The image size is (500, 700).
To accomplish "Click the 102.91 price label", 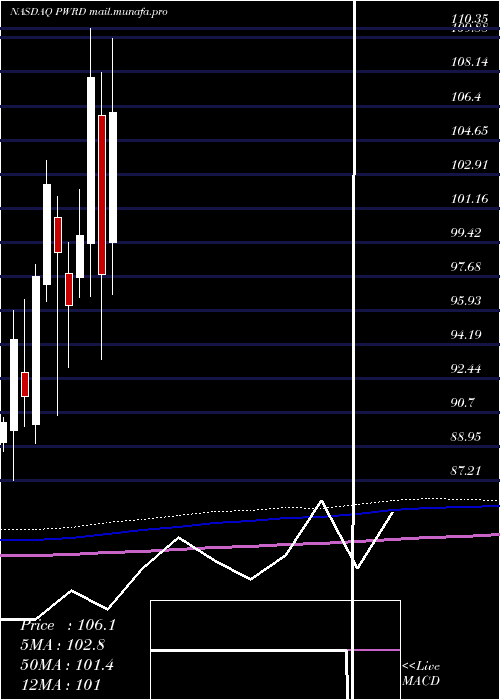I will (469, 165).
